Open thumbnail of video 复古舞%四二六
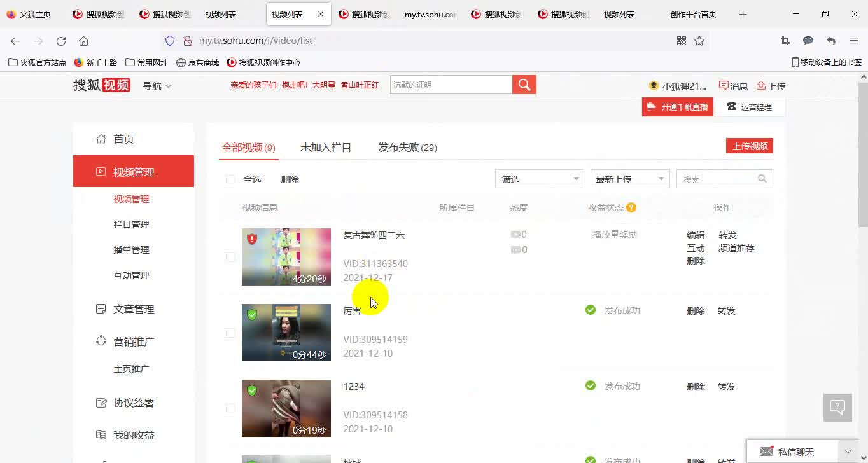Image resolution: width=868 pixels, height=463 pixels. pyautogui.click(x=286, y=257)
